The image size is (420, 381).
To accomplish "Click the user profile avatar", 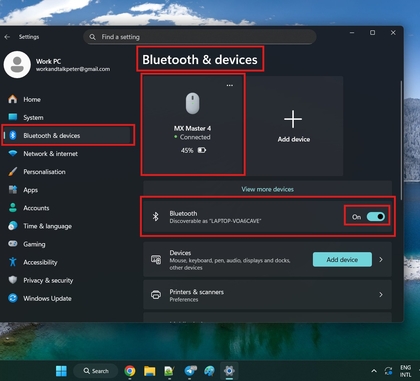I will point(17,65).
